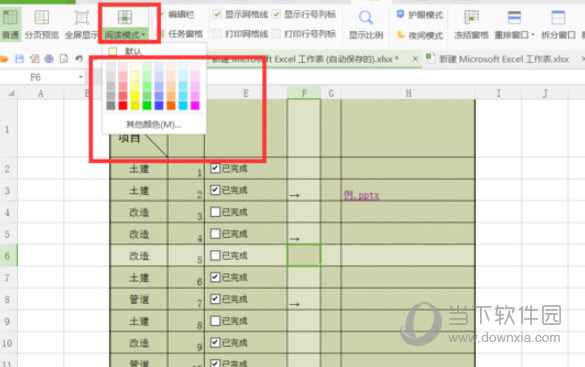
Task: Select column A header
Action: click(x=41, y=93)
